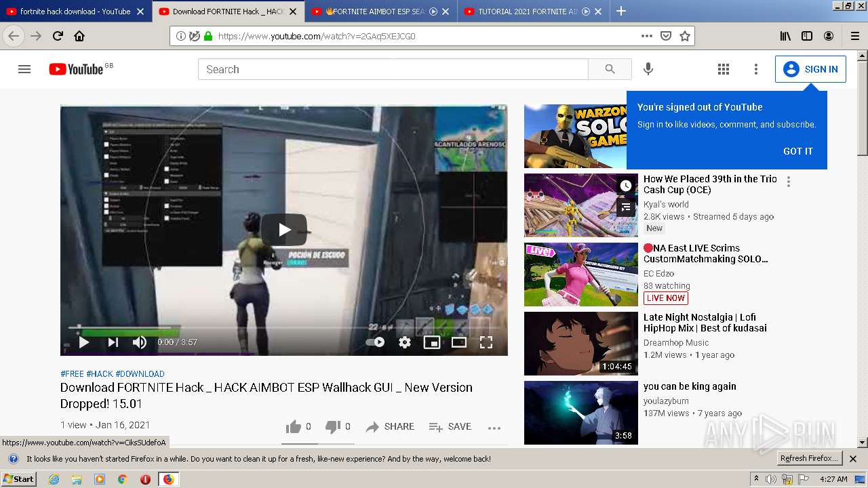Click the search magnifier button
Viewport: 868px width, 488px height.
(610, 69)
